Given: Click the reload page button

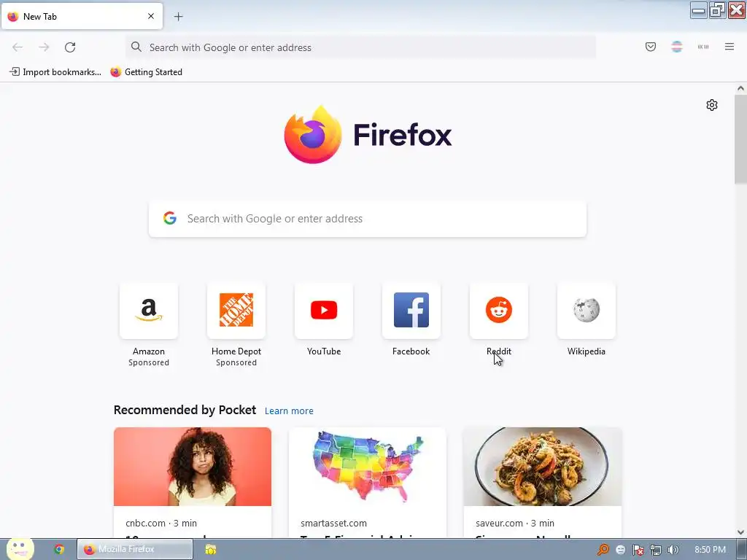Looking at the screenshot, I should click(x=70, y=47).
